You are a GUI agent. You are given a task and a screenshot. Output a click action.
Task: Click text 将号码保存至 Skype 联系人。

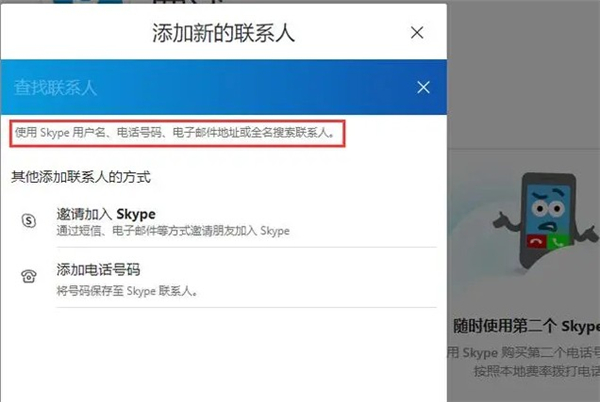point(127,291)
